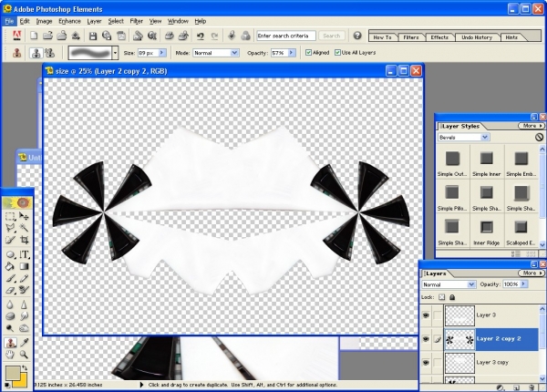This screenshot has width=547, height=392.
Task: Switch to the Effects tab
Action: (x=439, y=37)
